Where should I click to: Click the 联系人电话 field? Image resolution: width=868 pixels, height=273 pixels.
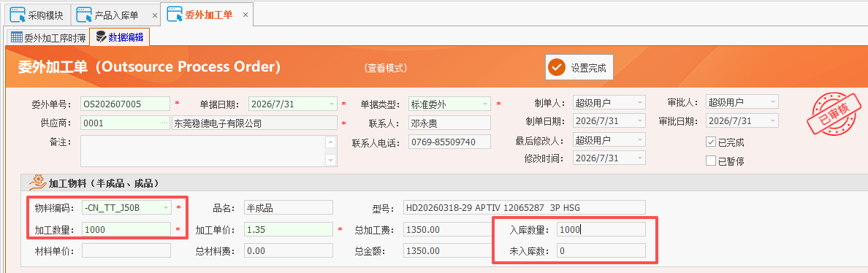point(449,142)
